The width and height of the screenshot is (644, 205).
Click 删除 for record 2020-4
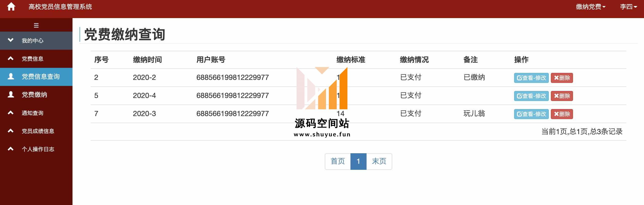click(562, 96)
